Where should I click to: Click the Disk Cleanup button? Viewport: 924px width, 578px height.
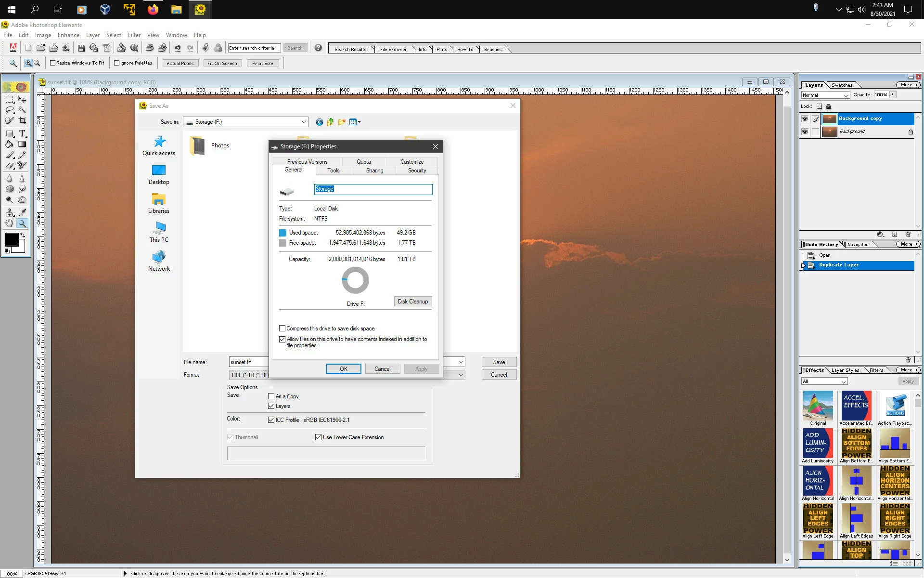click(x=412, y=302)
